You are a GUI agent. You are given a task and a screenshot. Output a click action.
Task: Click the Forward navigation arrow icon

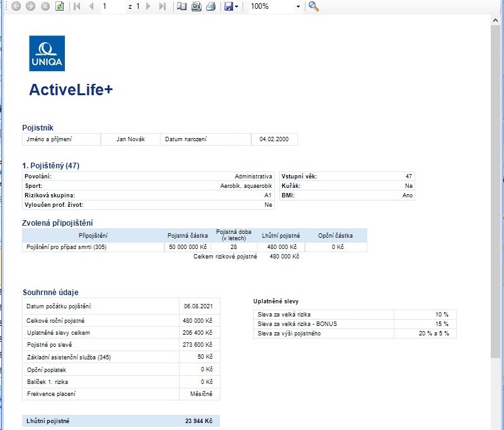[30, 6]
